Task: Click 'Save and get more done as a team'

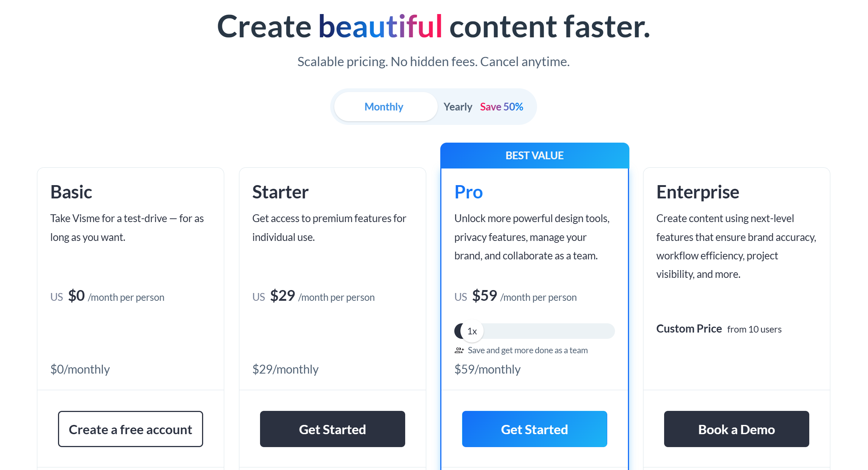Action: coord(528,350)
